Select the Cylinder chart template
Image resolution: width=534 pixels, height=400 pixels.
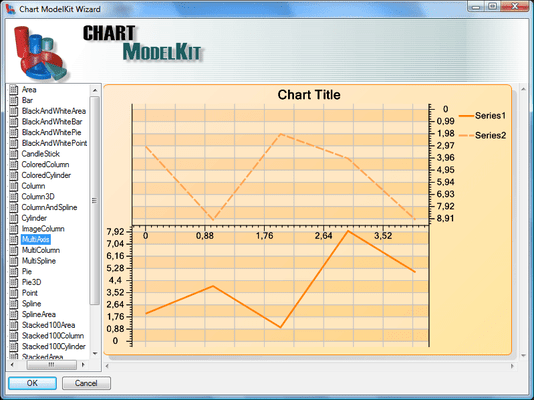tap(34, 218)
